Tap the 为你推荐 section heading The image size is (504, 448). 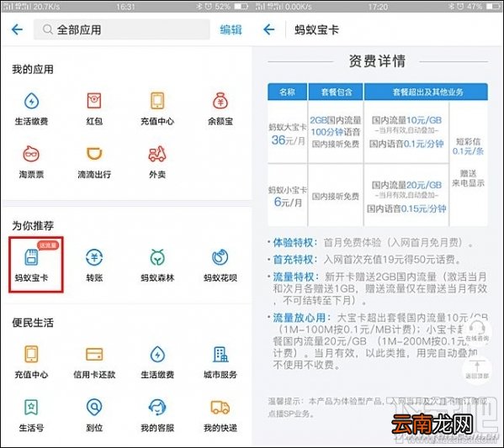click(x=33, y=226)
